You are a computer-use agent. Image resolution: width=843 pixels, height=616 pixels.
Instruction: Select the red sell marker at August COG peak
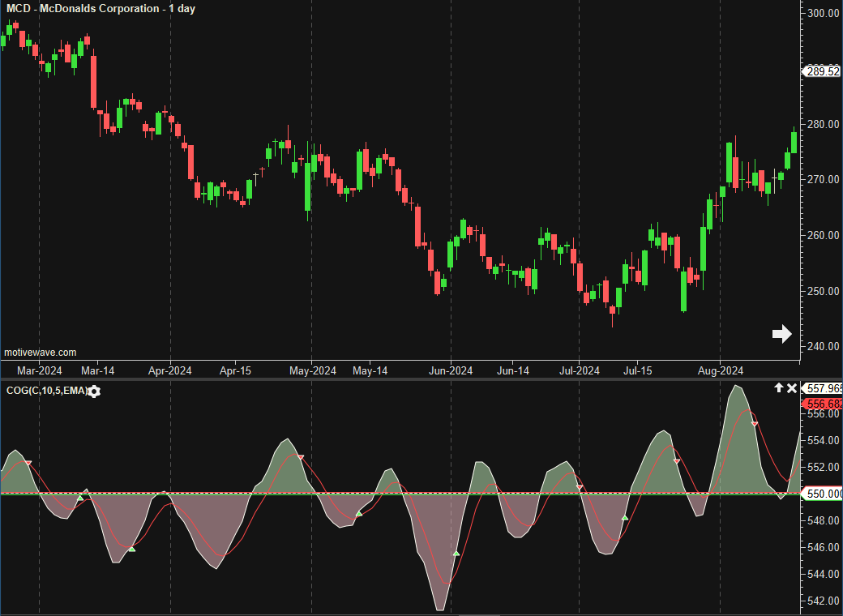[x=755, y=424]
